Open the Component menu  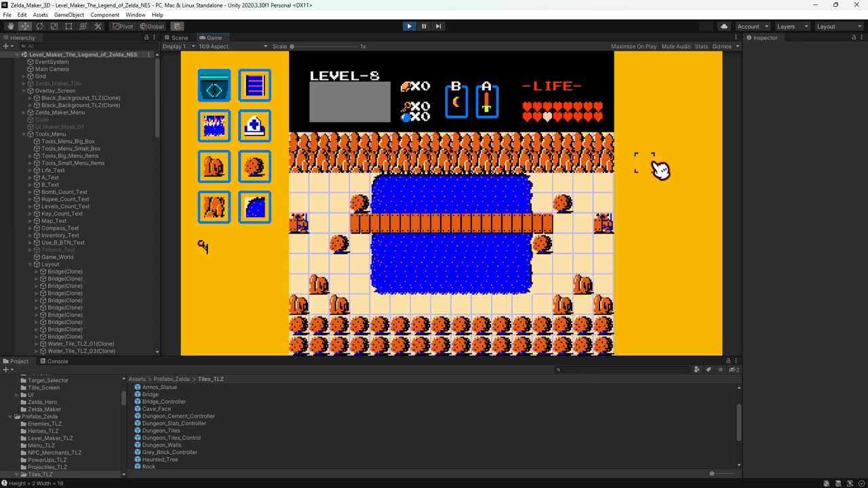104,15
